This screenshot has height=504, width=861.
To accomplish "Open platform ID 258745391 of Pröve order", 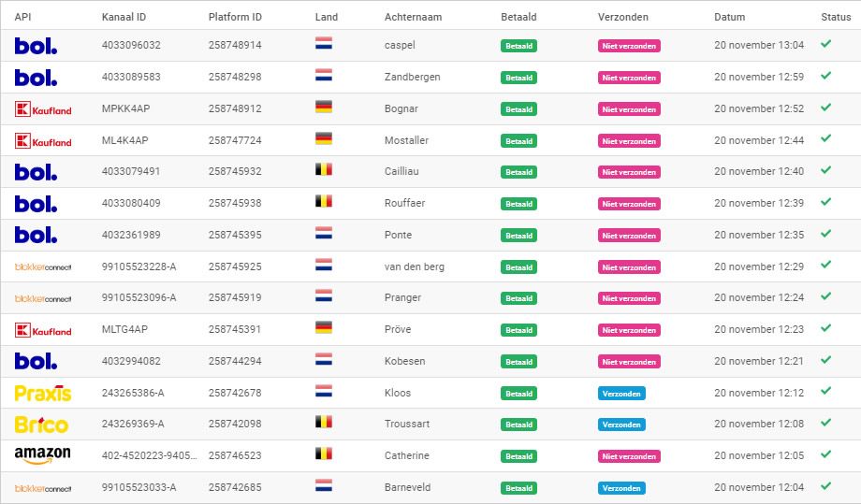I will point(235,329).
